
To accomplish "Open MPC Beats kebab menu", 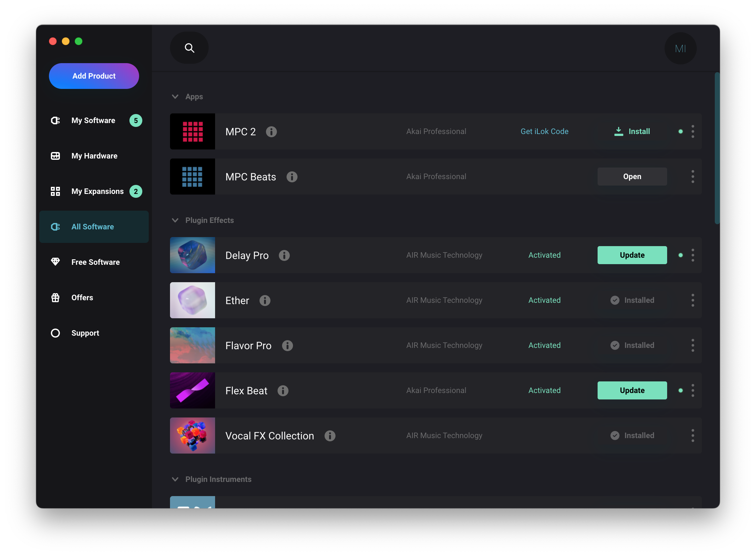I will click(693, 177).
